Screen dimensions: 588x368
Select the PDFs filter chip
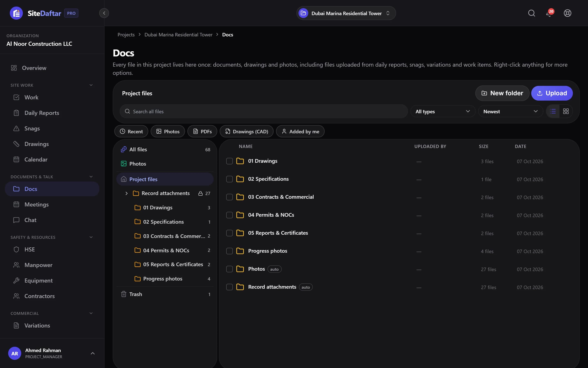(x=202, y=131)
